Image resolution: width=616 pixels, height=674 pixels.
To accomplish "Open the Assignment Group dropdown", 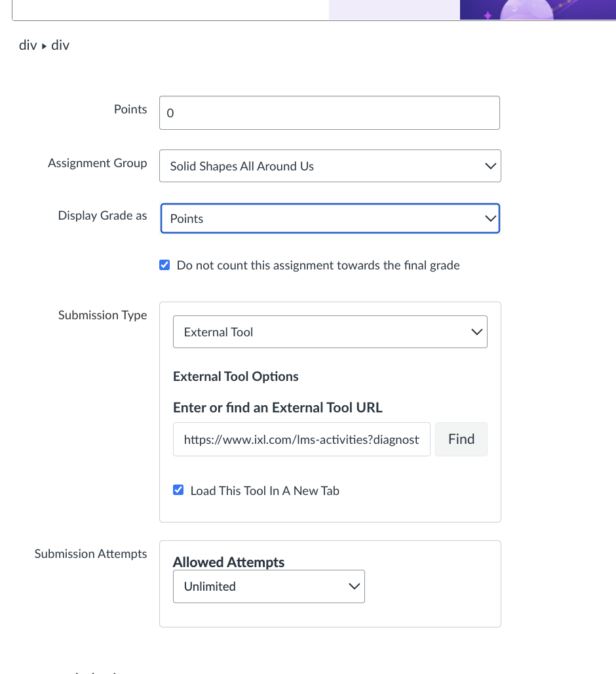I will [x=330, y=166].
